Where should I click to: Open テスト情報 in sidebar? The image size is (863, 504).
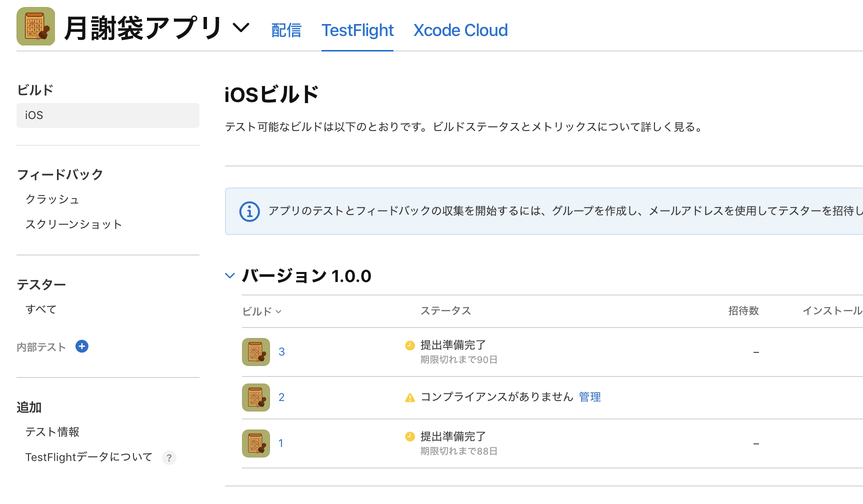[52, 432]
